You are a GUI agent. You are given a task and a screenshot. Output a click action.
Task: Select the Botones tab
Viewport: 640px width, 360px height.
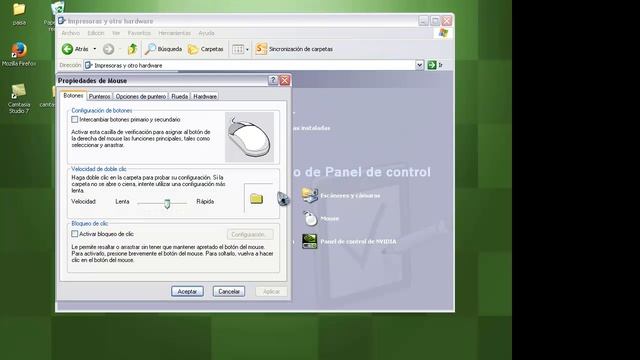coord(73,96)
